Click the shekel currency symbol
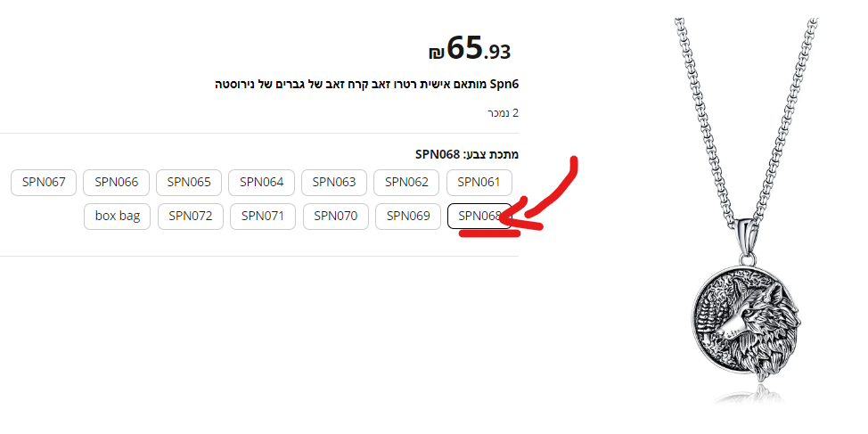 pyautogui.click(x=436, y=54)
